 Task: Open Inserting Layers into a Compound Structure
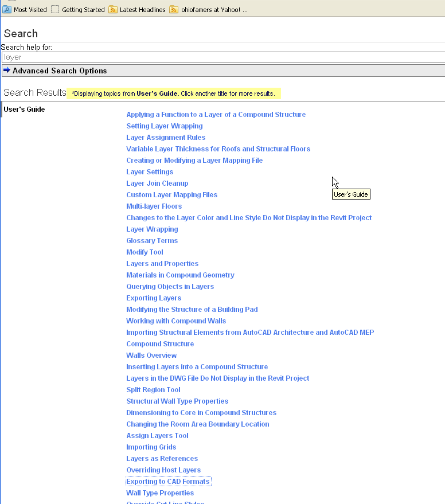pos(197,367)
